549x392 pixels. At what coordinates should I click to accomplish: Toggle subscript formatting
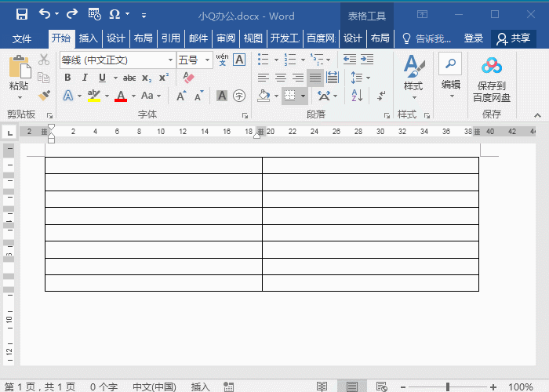tap(147, 78)
